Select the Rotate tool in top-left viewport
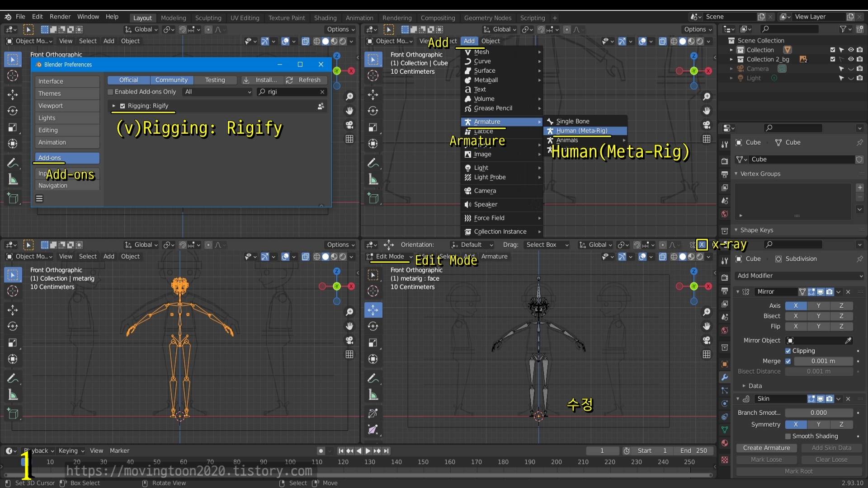 coord(13,111)
